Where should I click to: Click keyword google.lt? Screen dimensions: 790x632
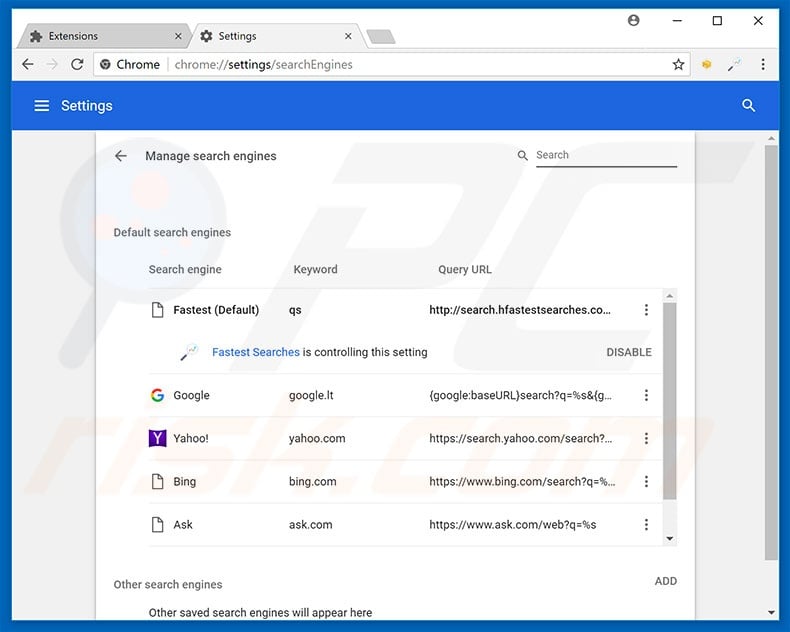(x=311, y=396)
